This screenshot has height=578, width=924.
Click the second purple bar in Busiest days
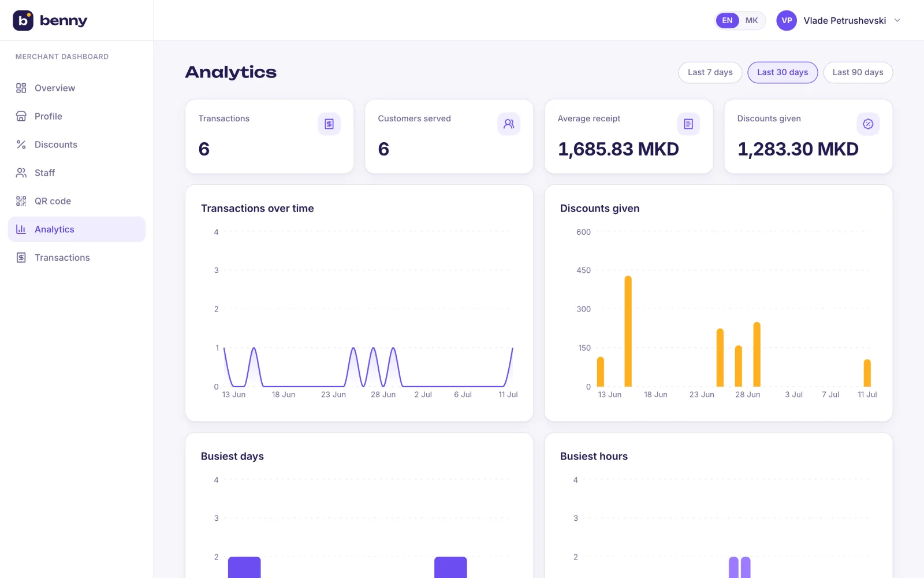click(450, 567)
